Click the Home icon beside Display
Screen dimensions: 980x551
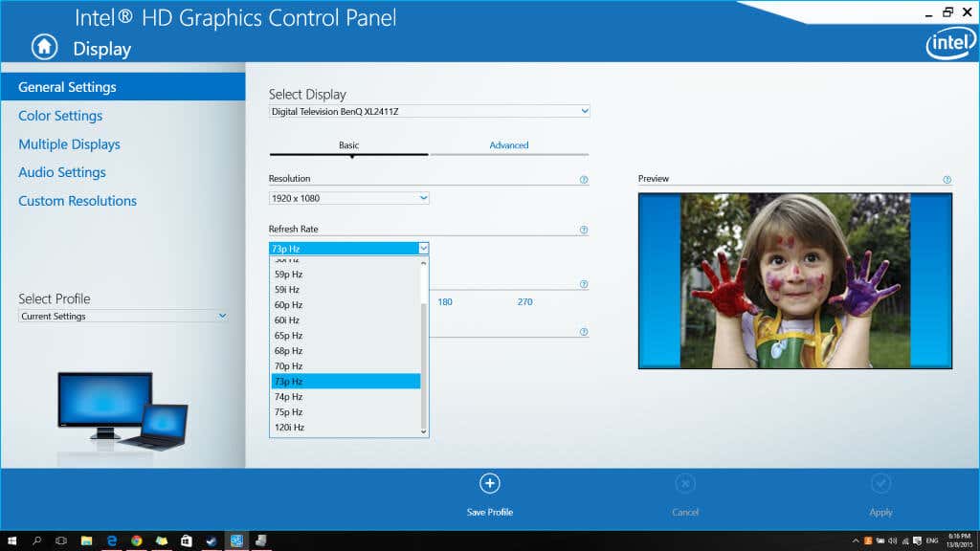45,47
